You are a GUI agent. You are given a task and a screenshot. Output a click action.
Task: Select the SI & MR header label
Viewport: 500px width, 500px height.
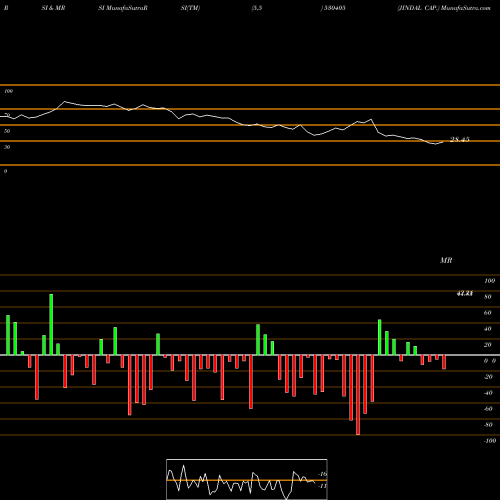[53, 8]
